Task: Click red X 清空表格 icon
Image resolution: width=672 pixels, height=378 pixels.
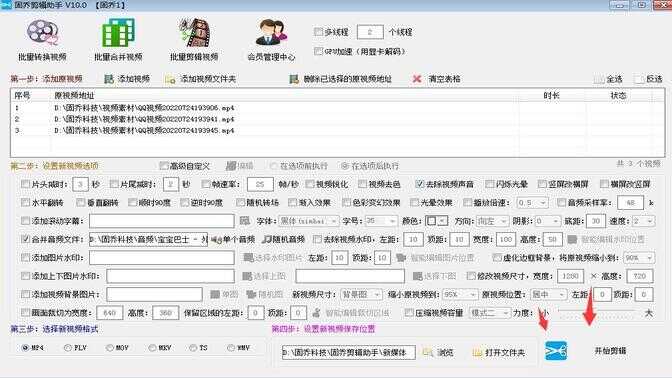Action: click(x=417, y=79)
